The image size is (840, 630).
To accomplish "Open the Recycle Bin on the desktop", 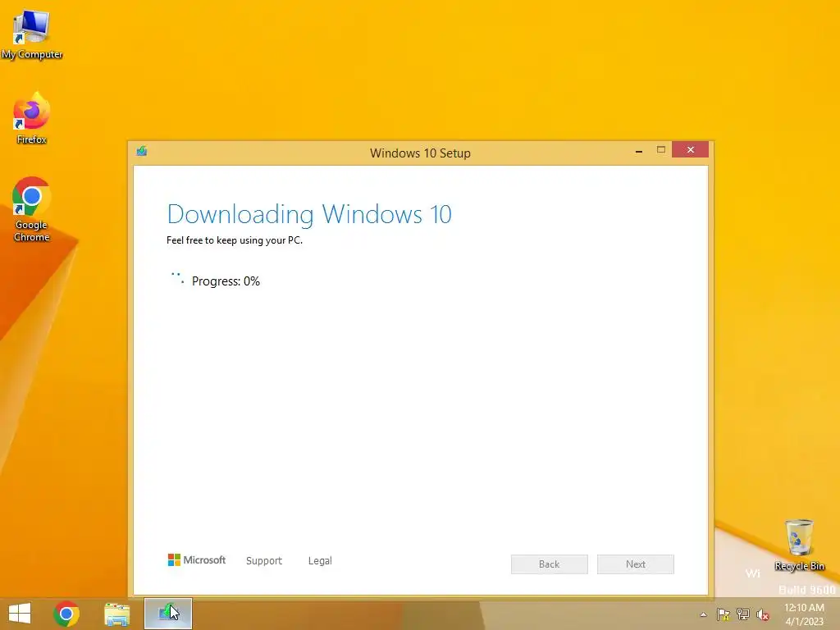I will [x=799, y=545].
